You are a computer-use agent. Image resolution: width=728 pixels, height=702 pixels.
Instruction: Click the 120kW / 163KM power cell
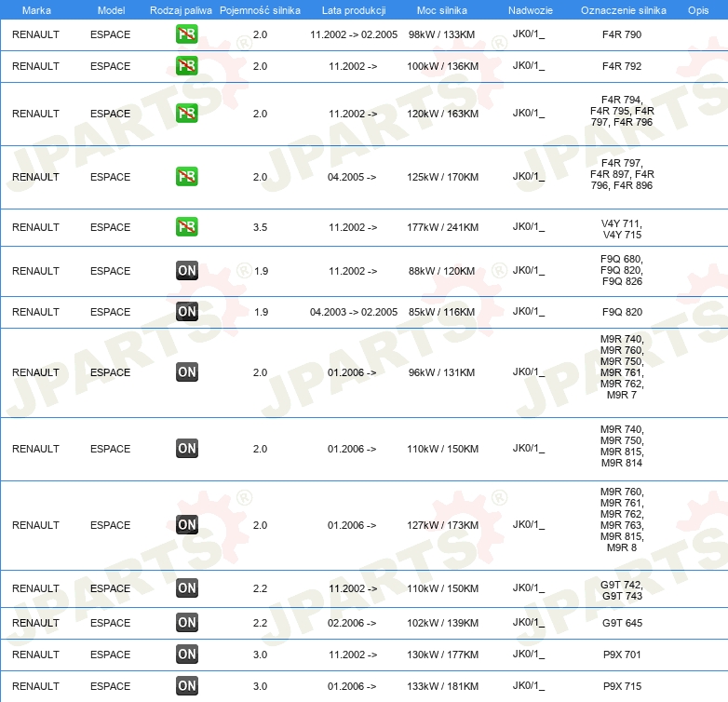click(442, 114)
